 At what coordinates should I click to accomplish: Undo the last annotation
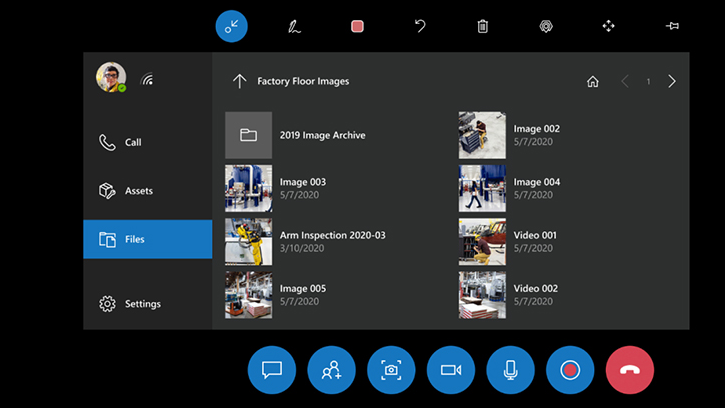tap(420, 26)
